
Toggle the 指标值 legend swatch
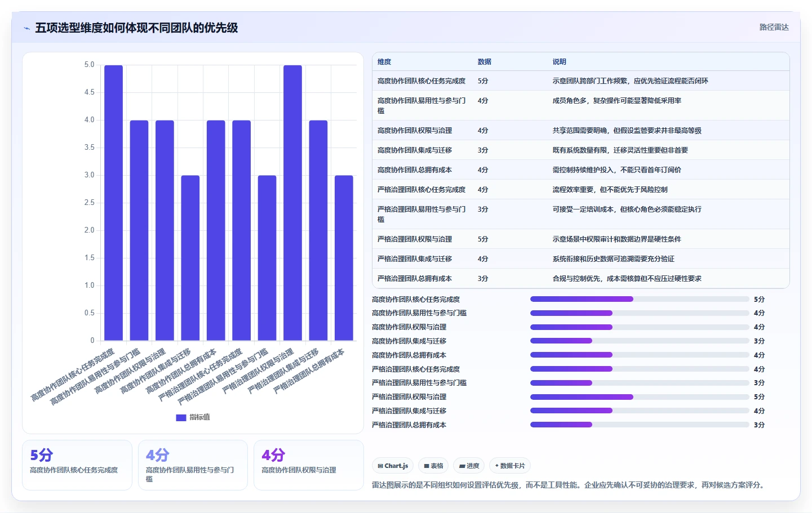[181, 418]
